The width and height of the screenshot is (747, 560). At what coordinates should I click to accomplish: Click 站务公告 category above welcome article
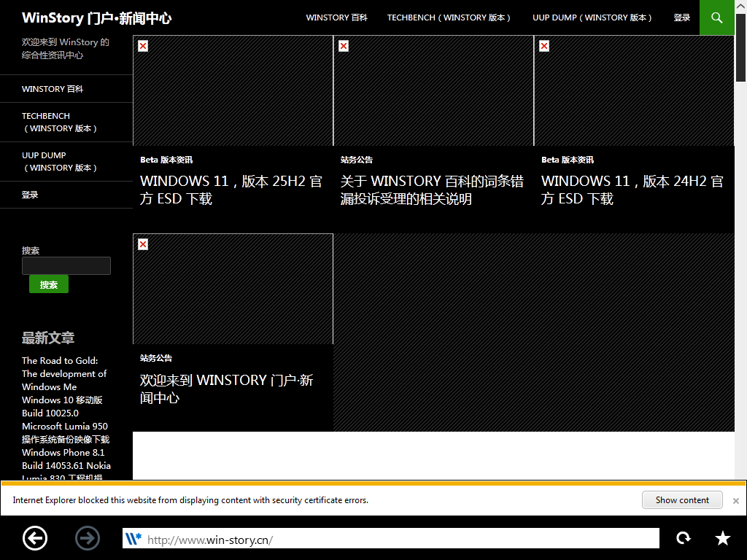156,358
